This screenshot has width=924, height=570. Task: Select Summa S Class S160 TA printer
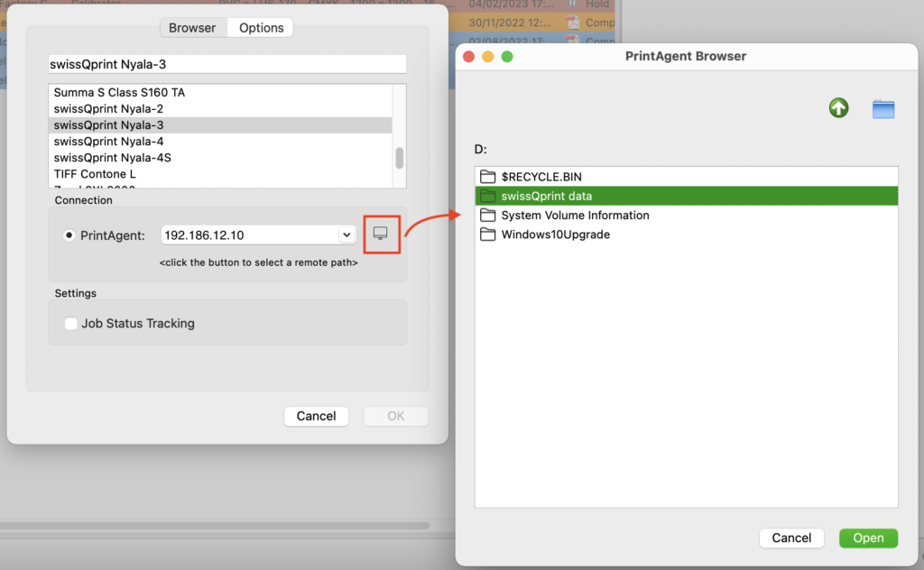coord(119,93)
